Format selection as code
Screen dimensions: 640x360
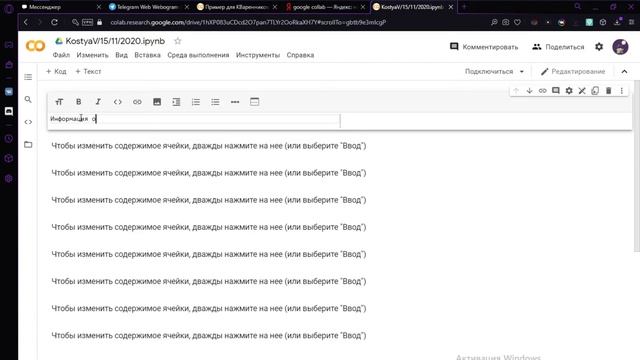(118, 102)
